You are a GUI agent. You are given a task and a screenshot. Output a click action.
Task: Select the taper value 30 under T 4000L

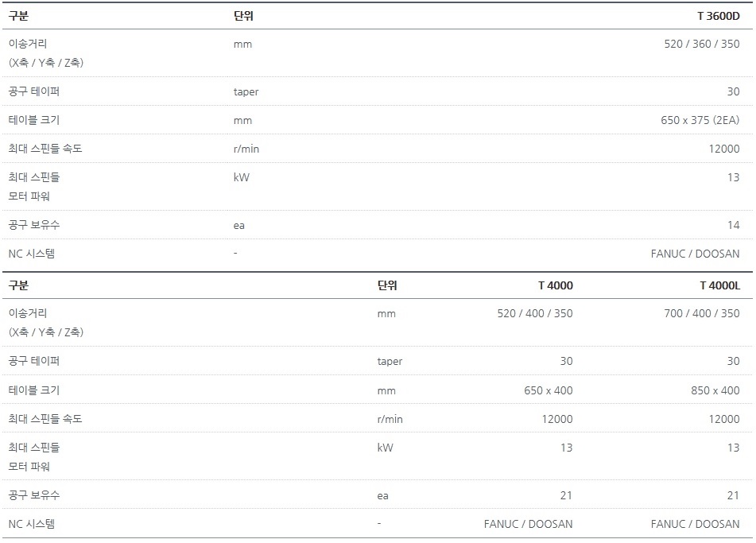click(733, 361)
